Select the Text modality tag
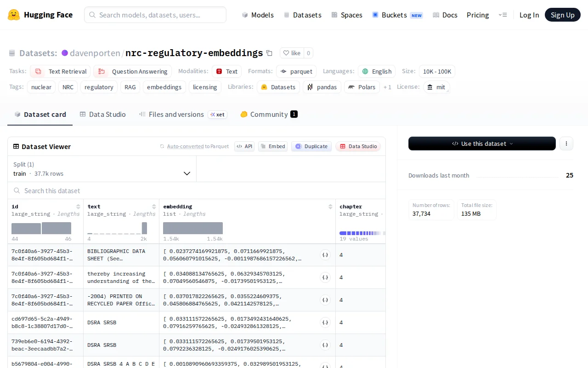Screen dimensions: 588x368 [227, 71]
